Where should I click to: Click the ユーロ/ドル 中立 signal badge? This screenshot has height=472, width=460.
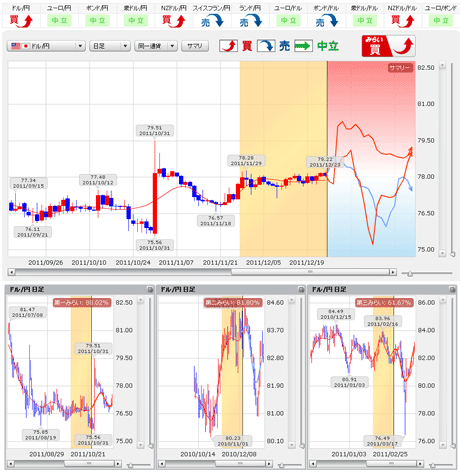288,21
